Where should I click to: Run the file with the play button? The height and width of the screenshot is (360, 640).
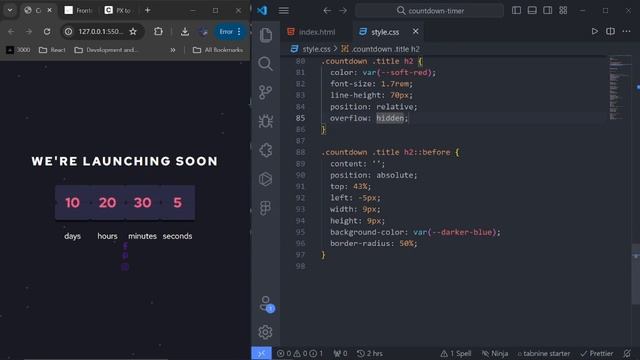595,31
